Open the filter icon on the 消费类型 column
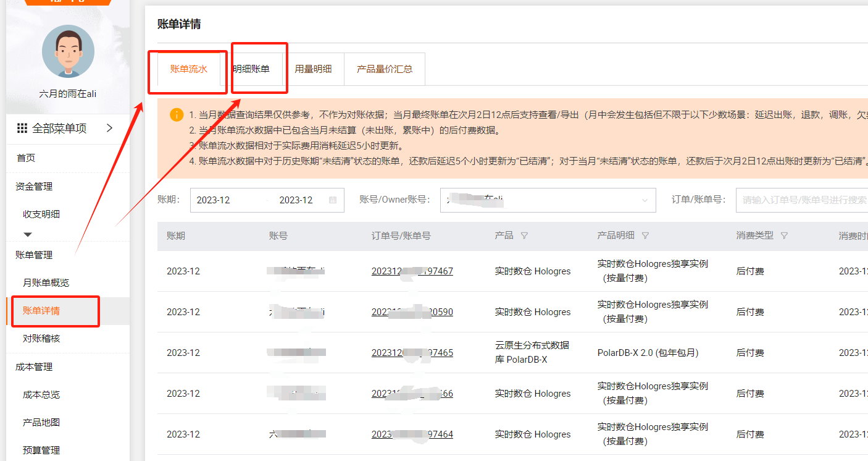This screenshot has height=461, width=868. [784, 236]
